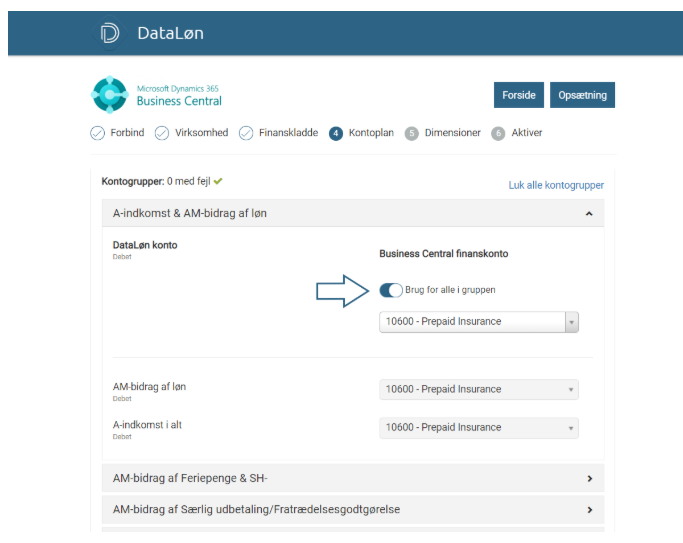Click the Forside button

point(518,95)
